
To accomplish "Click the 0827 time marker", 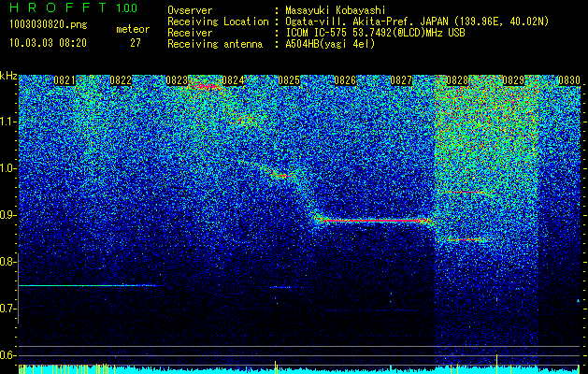I will [x=401, y=80].
